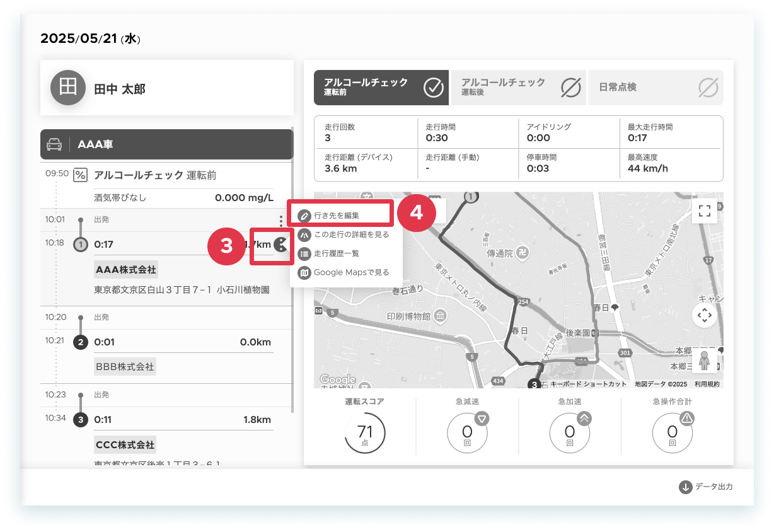
Task: Click the address 東京都文京区白山3丁目7-1 小石川植物園
Action: tap(182, 291)
